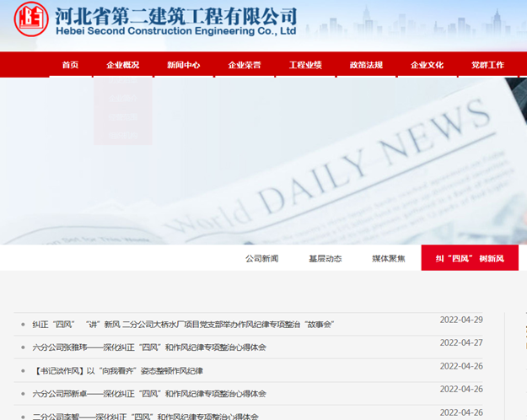Open the 政策法规 menu item
The image size is (527, 420).
[x=366, y=65]
